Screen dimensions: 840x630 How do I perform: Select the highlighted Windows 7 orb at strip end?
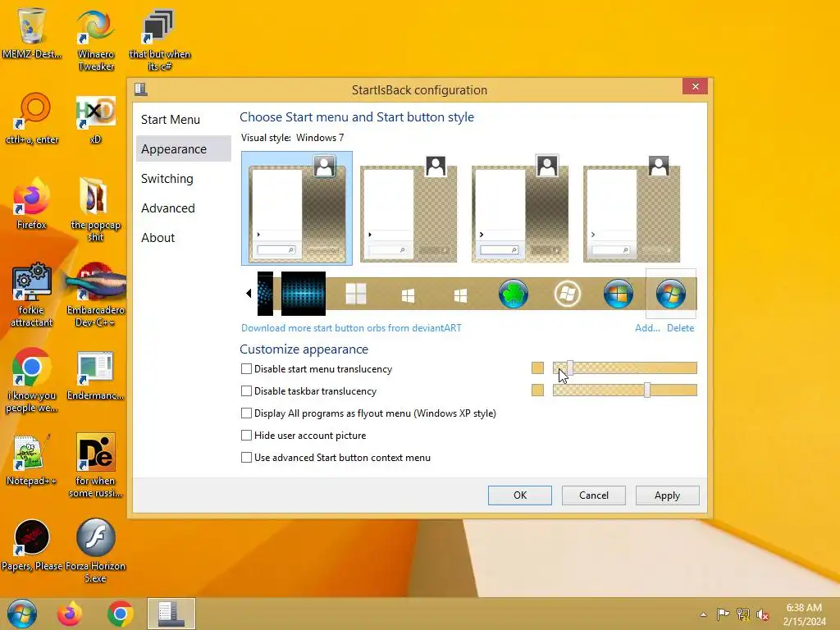671,294
